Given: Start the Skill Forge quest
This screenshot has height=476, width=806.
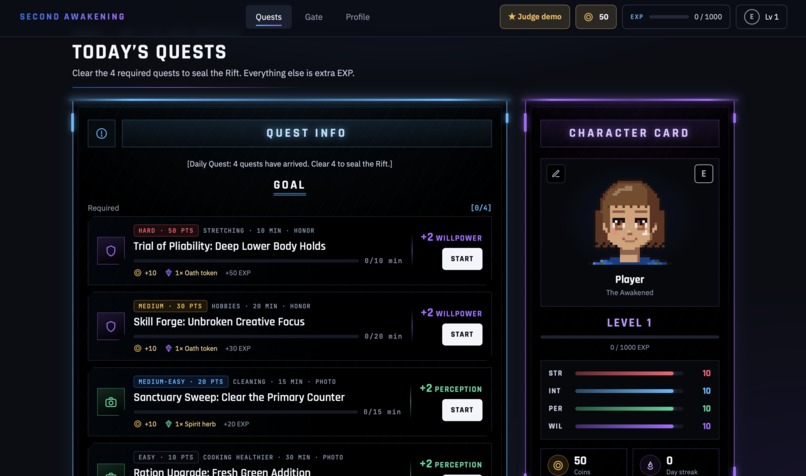Looking at the screenshot, I should tap(462, 334).
